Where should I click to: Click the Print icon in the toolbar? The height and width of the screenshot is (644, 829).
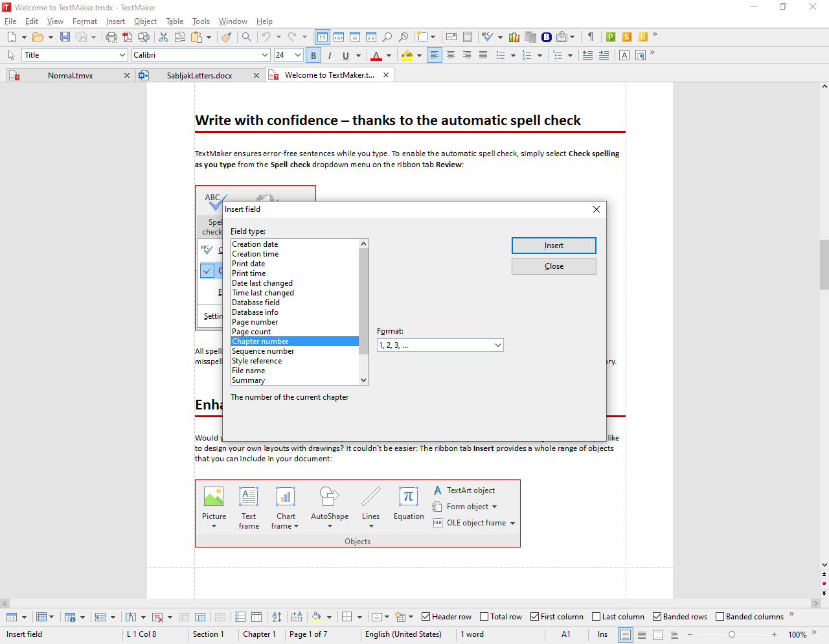coord(111,37)
